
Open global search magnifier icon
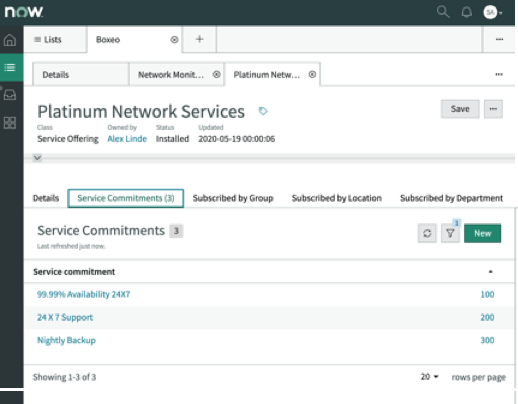tap(443, 12)
